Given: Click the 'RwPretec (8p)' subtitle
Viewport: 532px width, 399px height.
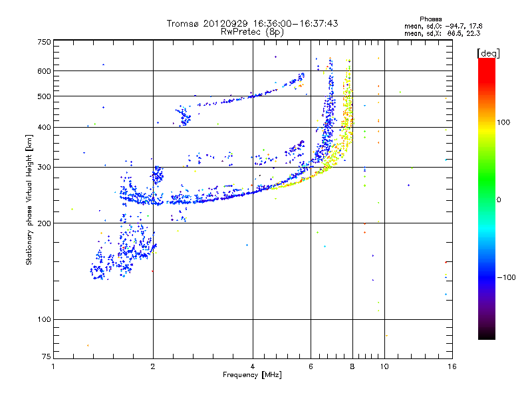Looking at the screenshot, I should [x=252, y=32].
